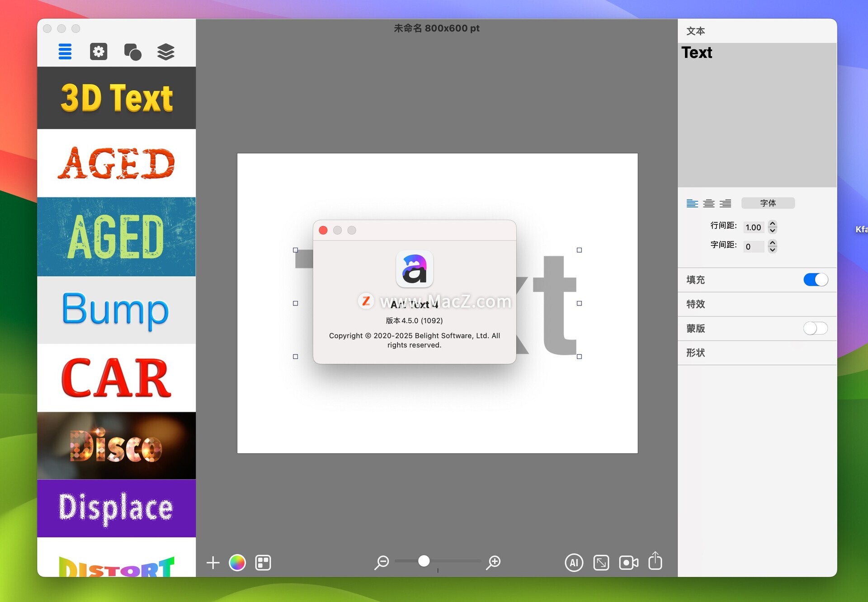Enable the 蒙版 mask switch
868x602 pixels.
click(x=816, y=328)
